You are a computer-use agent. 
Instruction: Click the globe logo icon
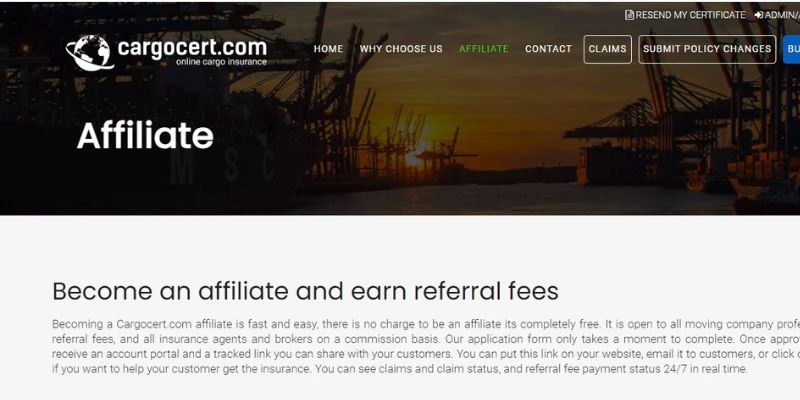[89, 53]
